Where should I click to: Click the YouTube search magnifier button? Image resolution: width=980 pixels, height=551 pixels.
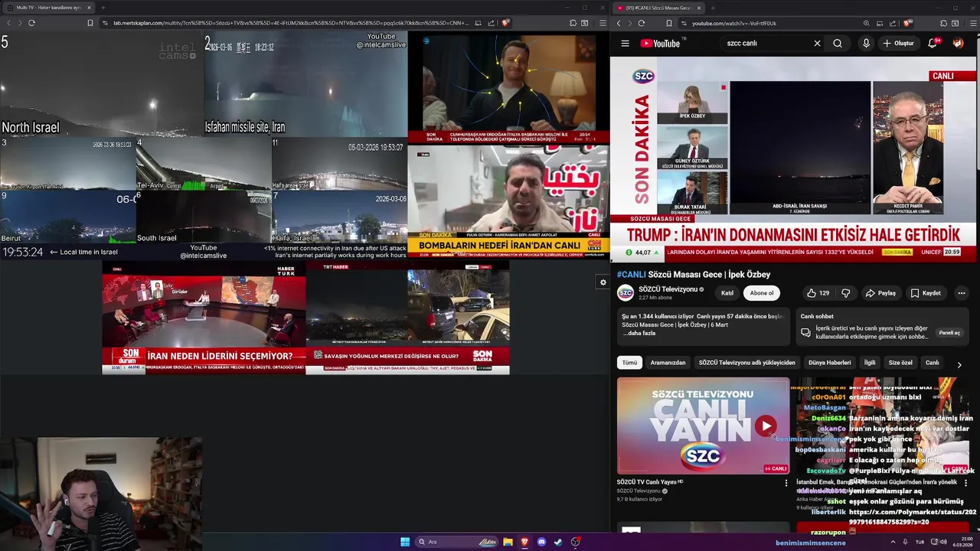click(838, 44)
